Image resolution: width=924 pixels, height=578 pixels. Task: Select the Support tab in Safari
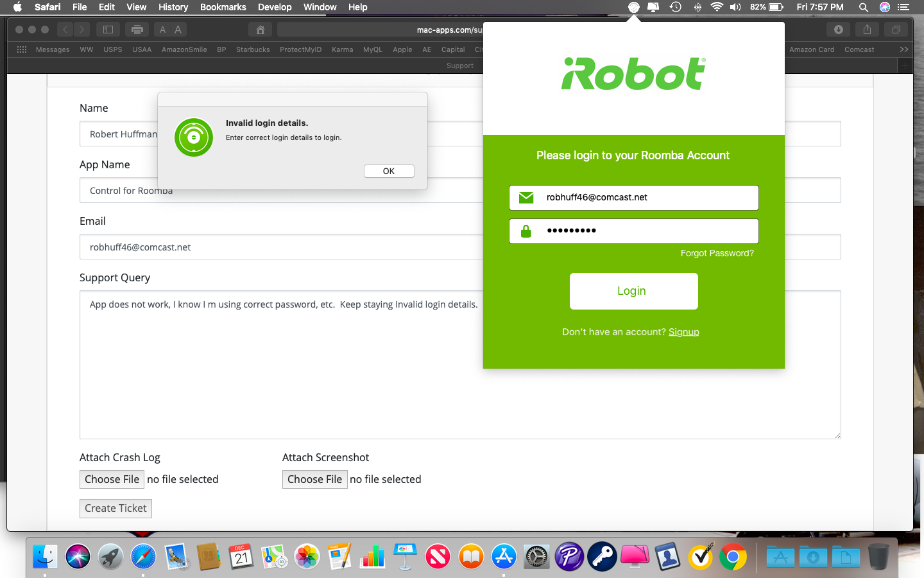pos(460,66)
